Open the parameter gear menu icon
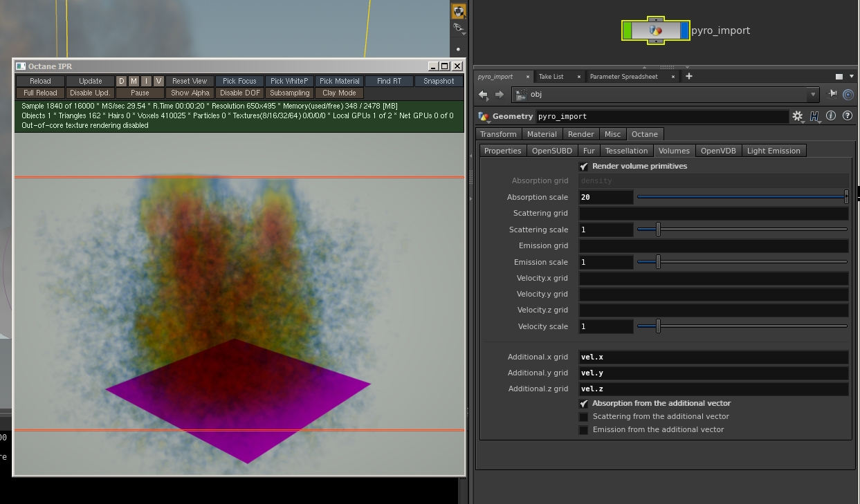Image resolution: width=860 pixels, height=504 pixels. click(798, 116)
